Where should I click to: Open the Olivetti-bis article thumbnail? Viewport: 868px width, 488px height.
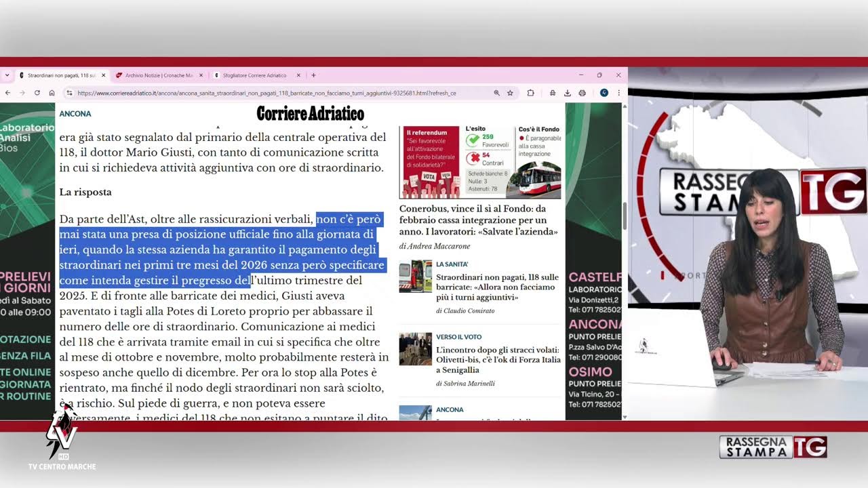(415, 348)
